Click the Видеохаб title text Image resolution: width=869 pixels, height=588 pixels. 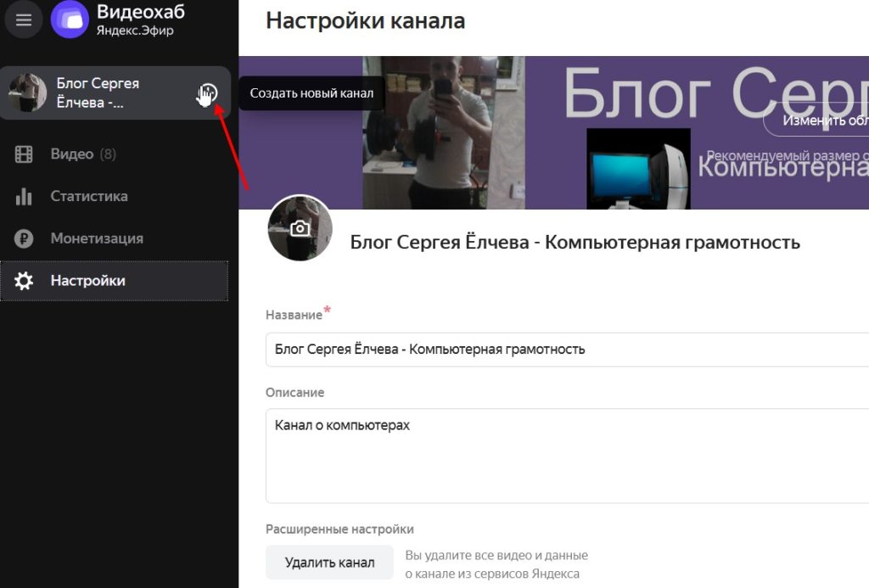(141, 12)
